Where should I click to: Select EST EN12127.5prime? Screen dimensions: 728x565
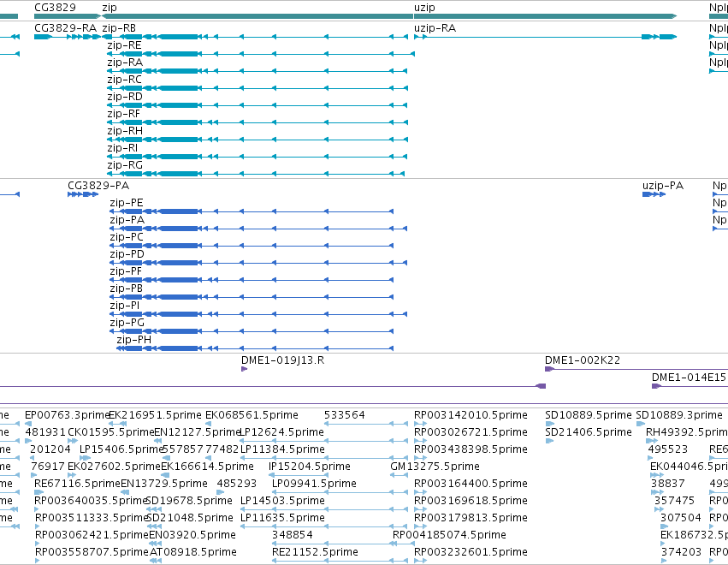[x=198, y=432]
